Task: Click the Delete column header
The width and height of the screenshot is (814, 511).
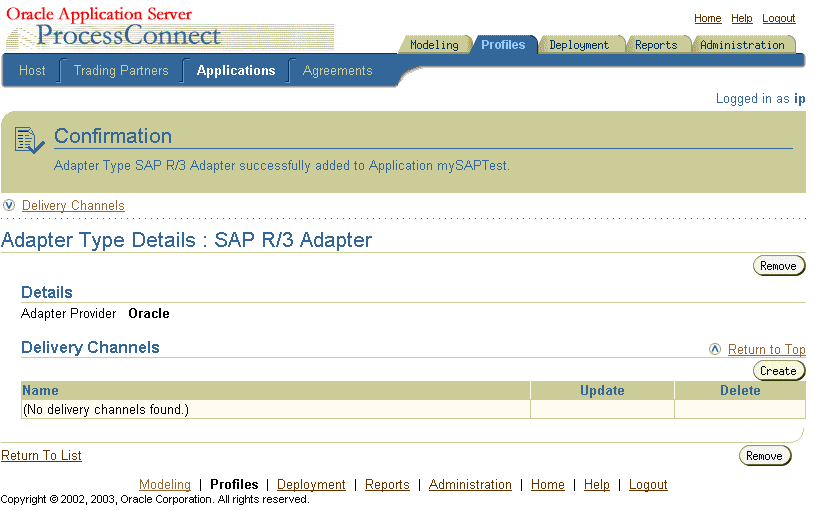Action: coord(740,391)
